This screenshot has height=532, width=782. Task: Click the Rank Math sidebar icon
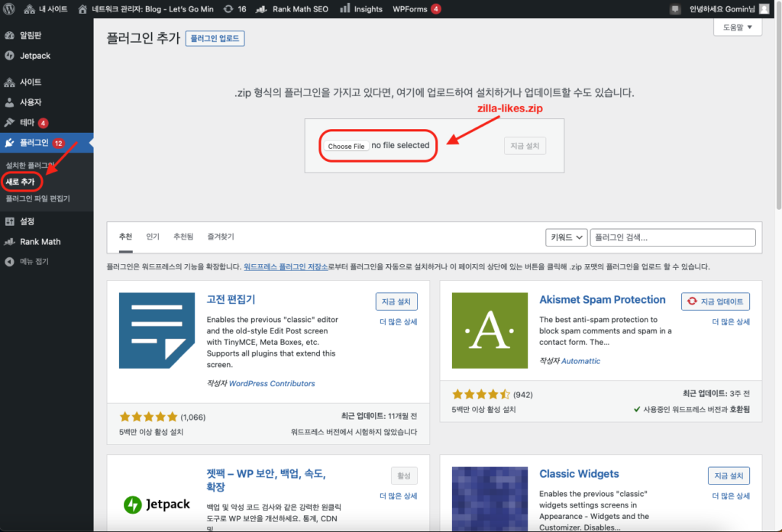click(x=9, y=242)
